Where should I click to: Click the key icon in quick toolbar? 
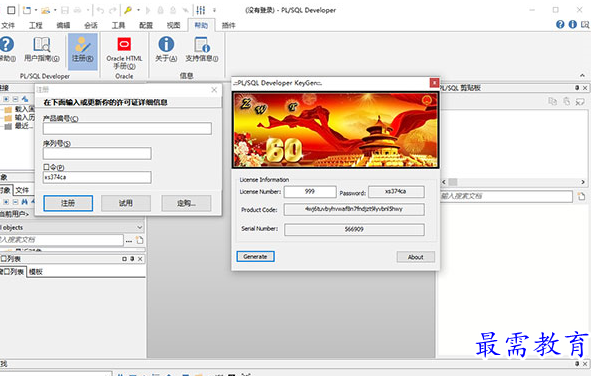pyautogui.click(x=128, y=10)
